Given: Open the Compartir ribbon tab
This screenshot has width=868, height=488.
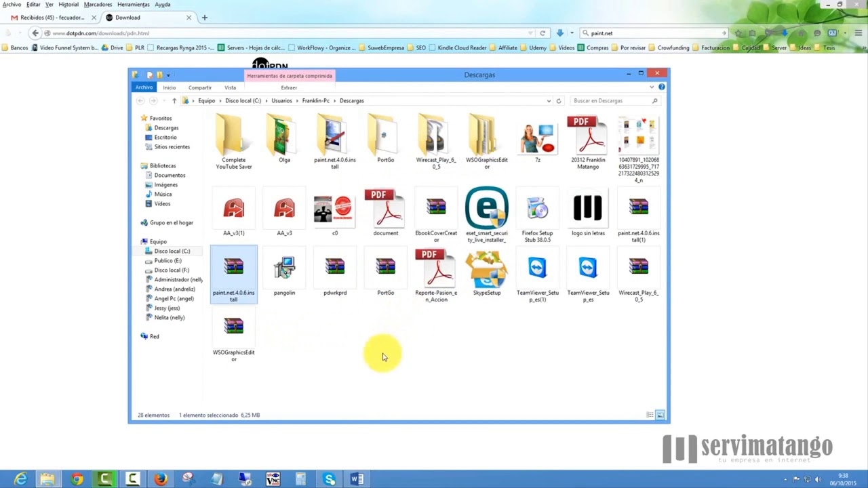Looking at the screenshot, I should [x=200, y=87].
